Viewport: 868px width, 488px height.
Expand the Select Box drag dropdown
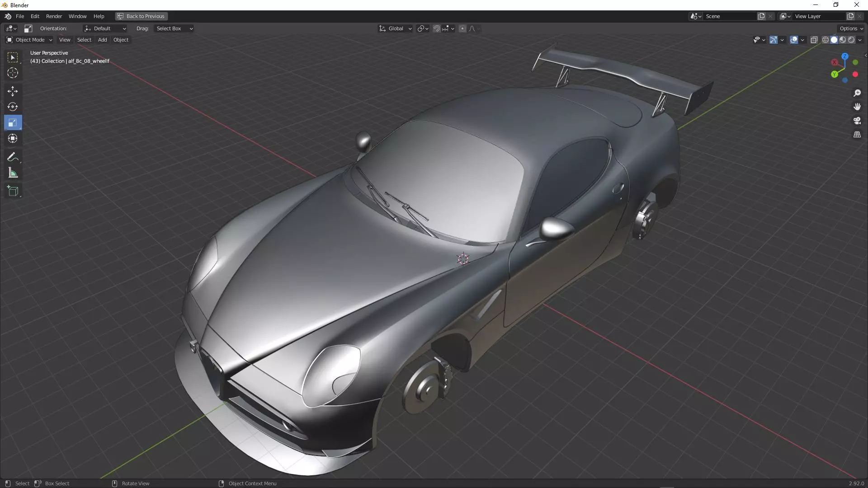174,28
